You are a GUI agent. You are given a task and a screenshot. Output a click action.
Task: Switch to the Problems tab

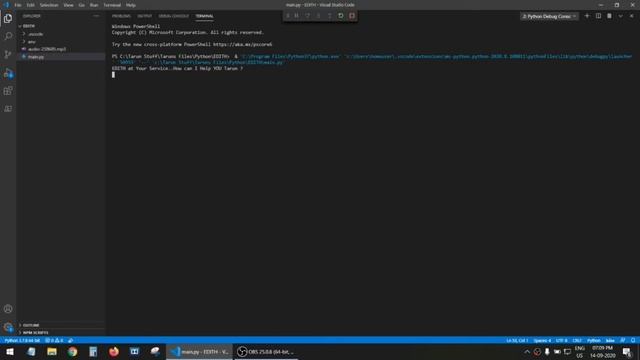[x=121, y=16]
